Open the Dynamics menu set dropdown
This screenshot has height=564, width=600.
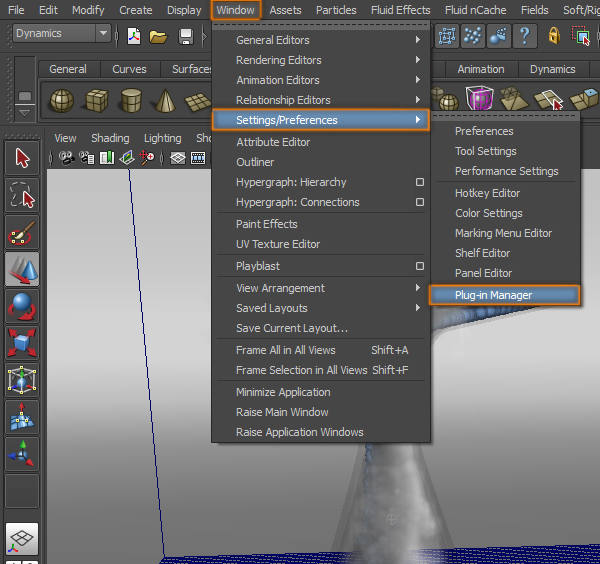[103, 34]
